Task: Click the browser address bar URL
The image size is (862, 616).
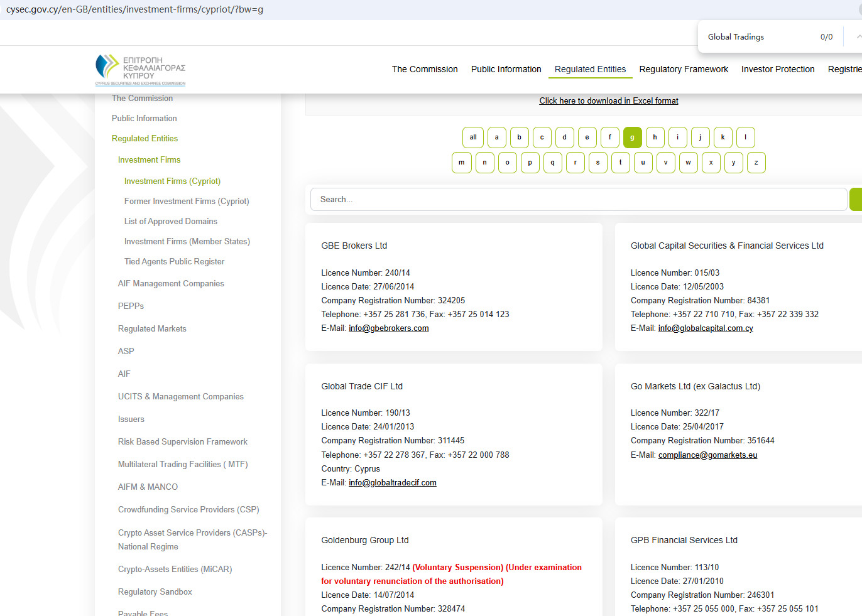Action: (x=135, y=9)
